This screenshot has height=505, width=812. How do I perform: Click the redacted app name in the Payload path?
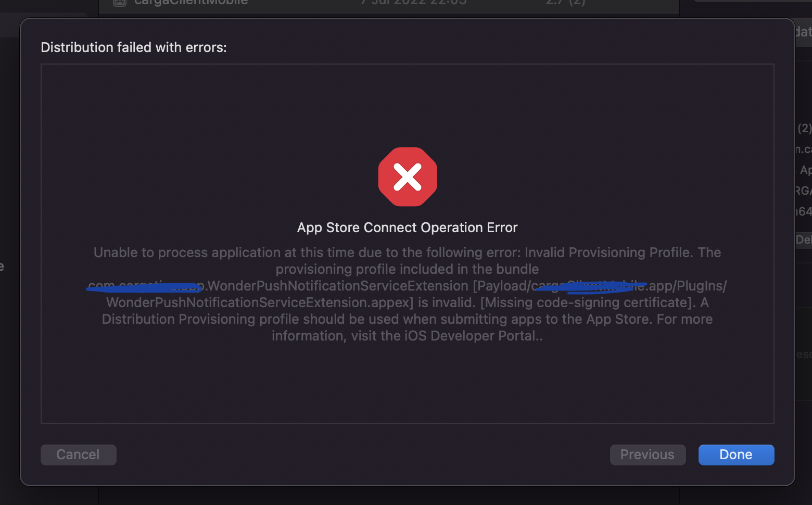click(x=591, y=286)
